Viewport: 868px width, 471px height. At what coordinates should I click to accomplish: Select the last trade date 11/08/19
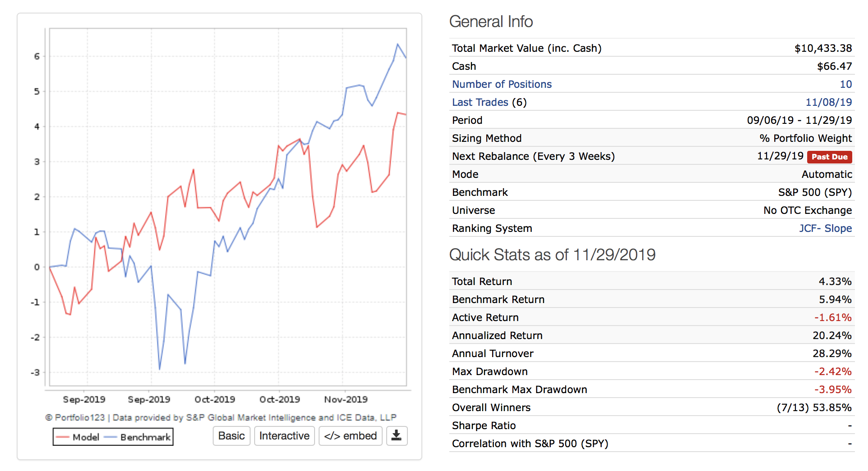click(x=828, y=102)
